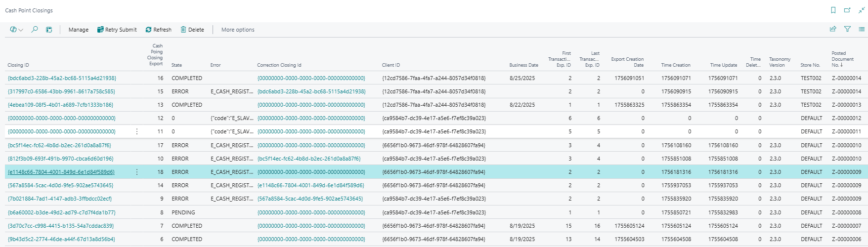Open closing ID starting with bdc6abd3

pos(62,78)
